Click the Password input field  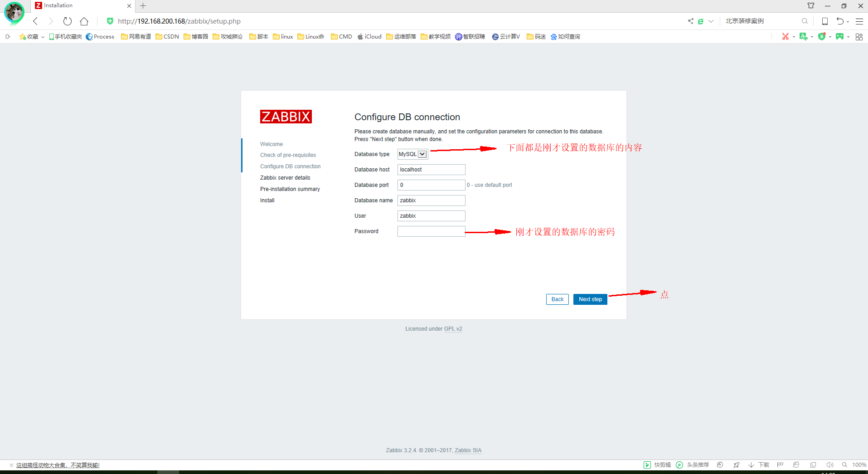(431, 231)
